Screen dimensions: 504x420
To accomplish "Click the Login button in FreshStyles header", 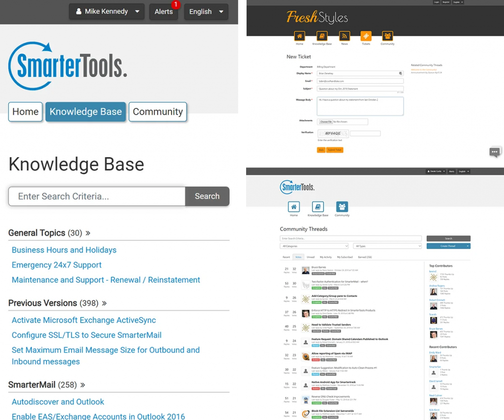I will (x=437, y=2).
